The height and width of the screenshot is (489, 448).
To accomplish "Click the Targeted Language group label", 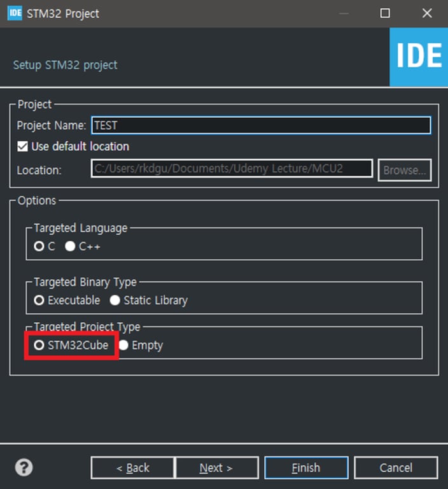I will (80, 228).
